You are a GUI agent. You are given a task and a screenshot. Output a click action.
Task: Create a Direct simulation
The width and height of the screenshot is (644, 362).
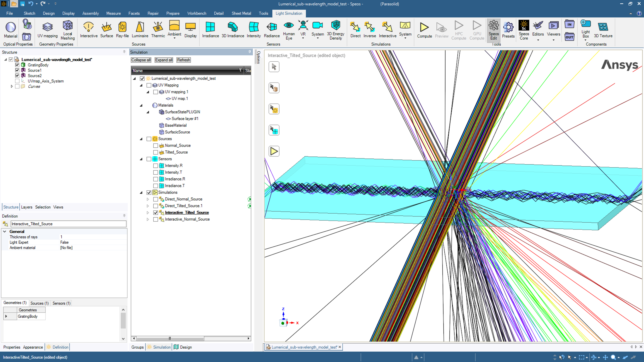[x=355, y=30]
